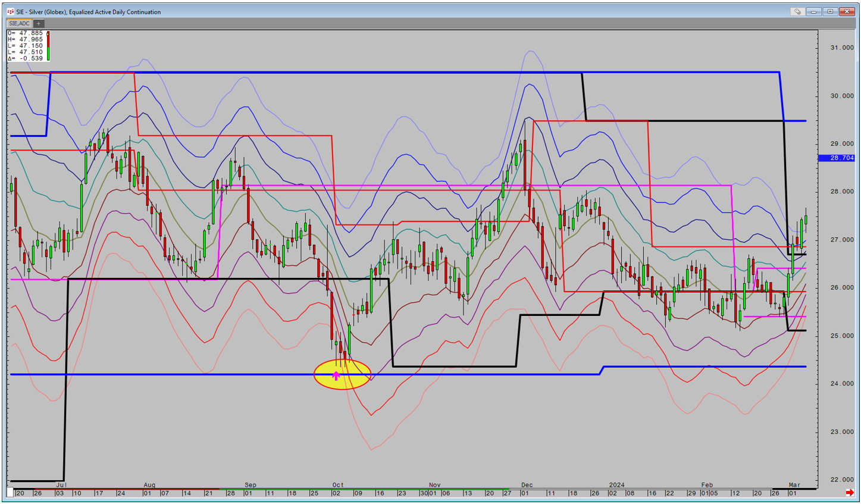Click the Jul month label on time axis
The height and width of the screenshot is (504, 861).
point(60,485)
